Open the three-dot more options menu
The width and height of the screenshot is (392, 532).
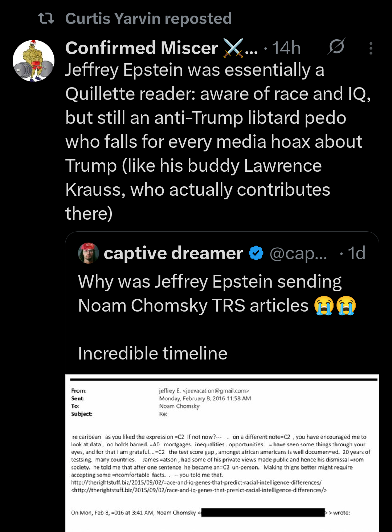click(x=371, y=48)
